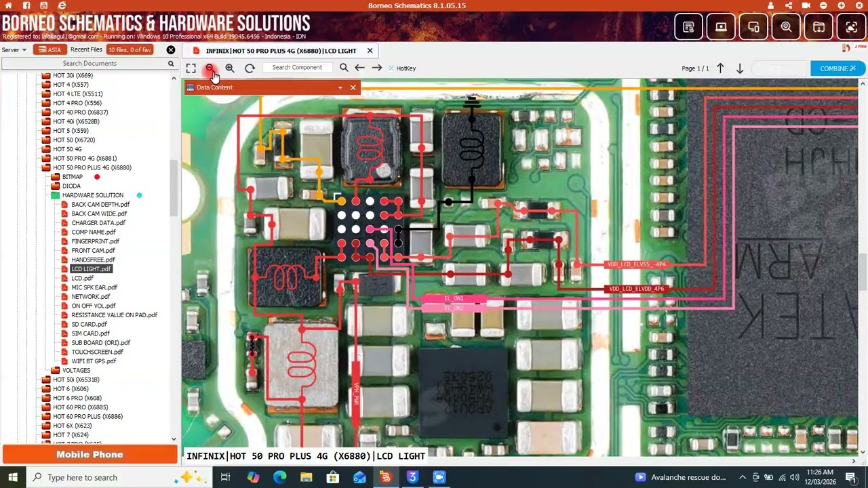Open FINGERPRINT.pdf
Image resolution: width=868 pixels, height=488 pixels.
(95, 241)
